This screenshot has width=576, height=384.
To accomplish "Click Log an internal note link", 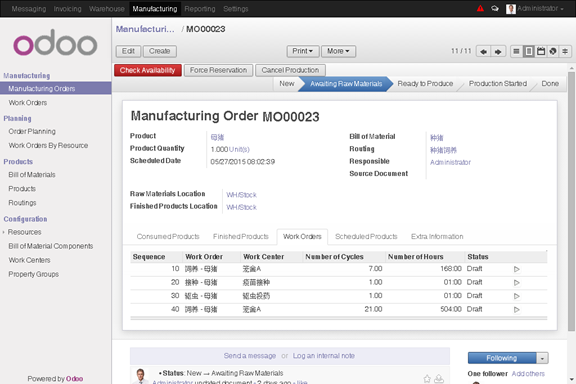I will [x=324, y=356].
